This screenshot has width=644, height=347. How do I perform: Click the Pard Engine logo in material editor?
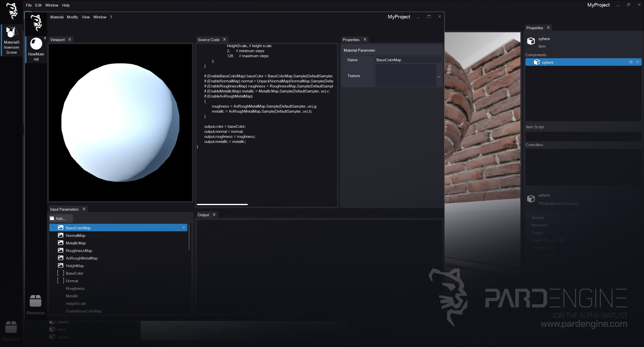click(x=36, y=23)
